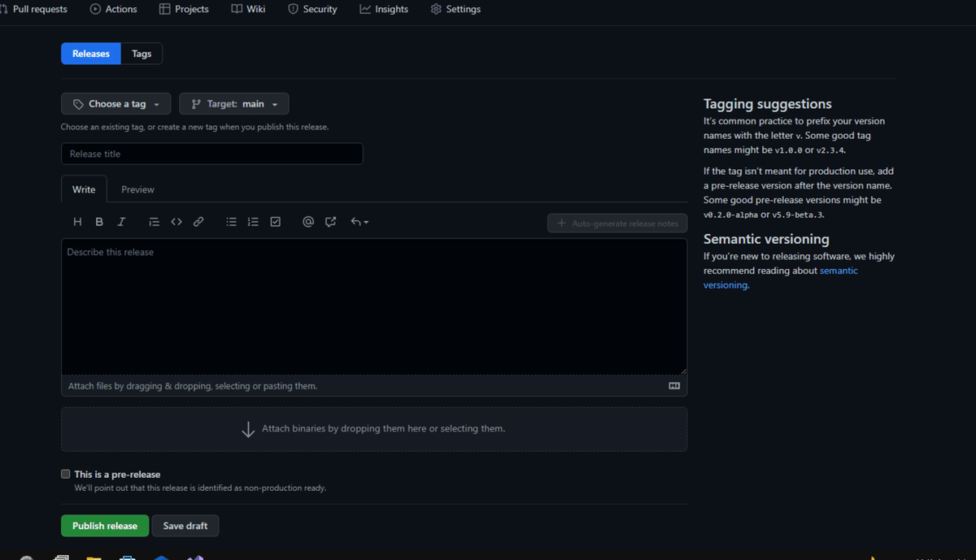This screenshot has width=976, height=560.
Task: Reference an issue with the cross-reference icon
Action: pos(330,222)
